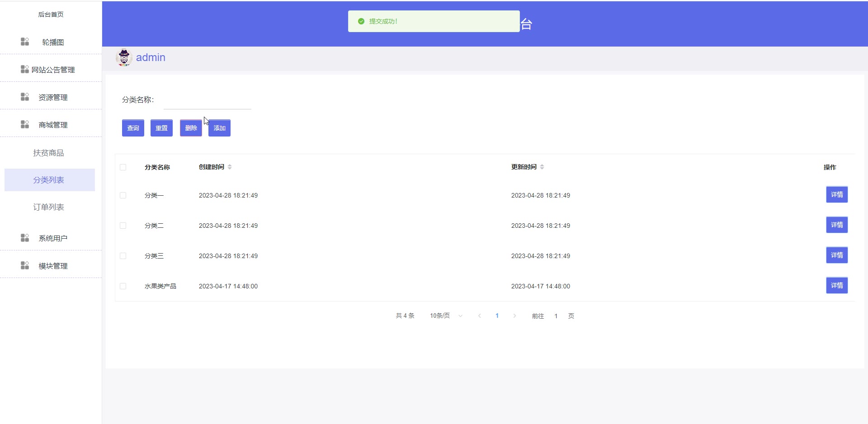Expand the 轮播图 sidebar menu
This screenshot has height=424, width=868.
tap(51, 42)
